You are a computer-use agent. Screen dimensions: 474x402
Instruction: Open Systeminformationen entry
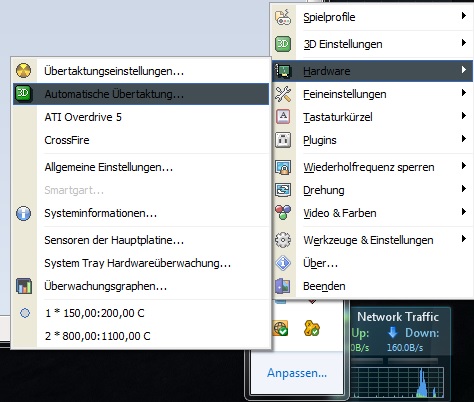point(141,213)
